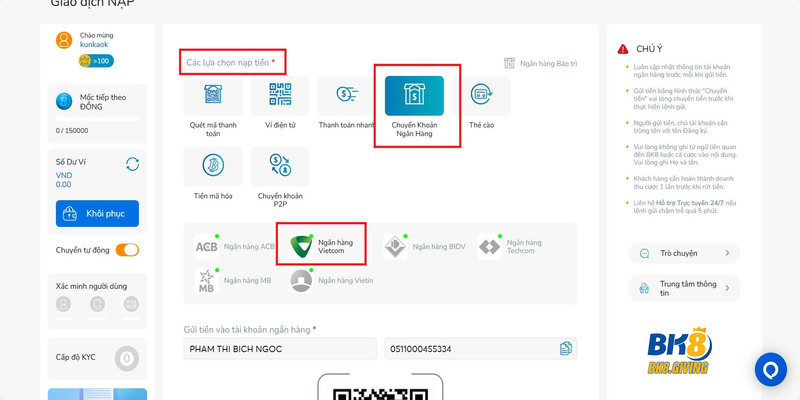Toggle Chuyển tự động switch

tap(127, 250)
